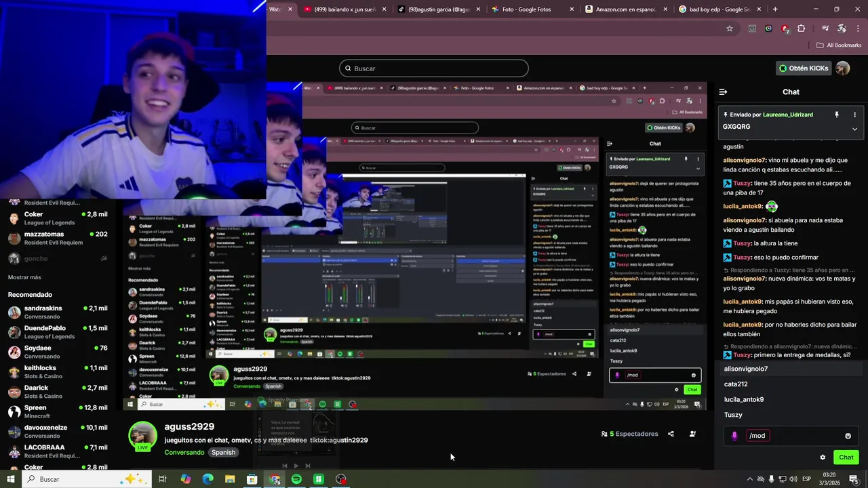This screenshot has width=868, height=488.
Task: Launch Microsoft Edge from taskbar
Action: point(208,479)
